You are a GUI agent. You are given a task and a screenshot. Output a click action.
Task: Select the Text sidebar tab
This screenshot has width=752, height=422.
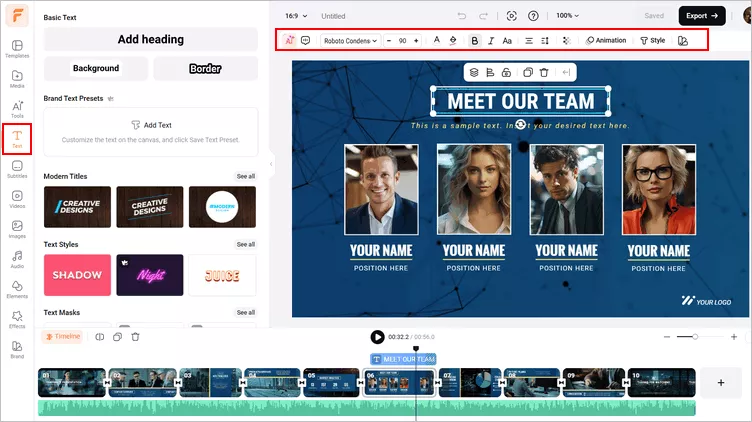(x=17, y=139)
